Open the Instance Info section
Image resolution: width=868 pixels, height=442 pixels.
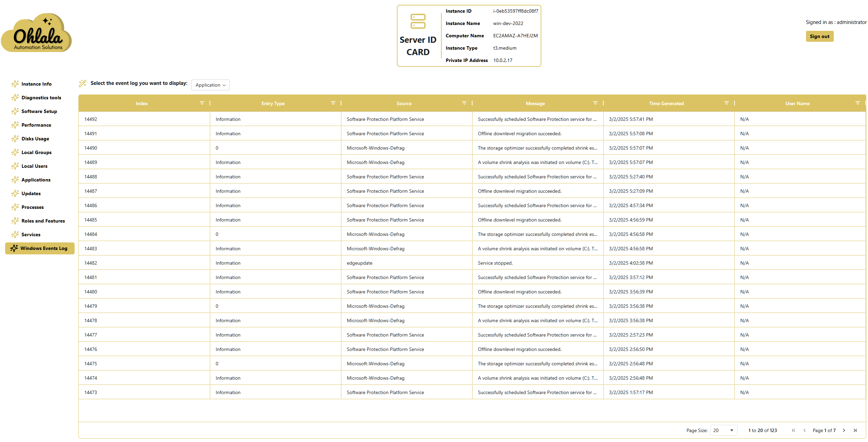click(x=36, y=84)
